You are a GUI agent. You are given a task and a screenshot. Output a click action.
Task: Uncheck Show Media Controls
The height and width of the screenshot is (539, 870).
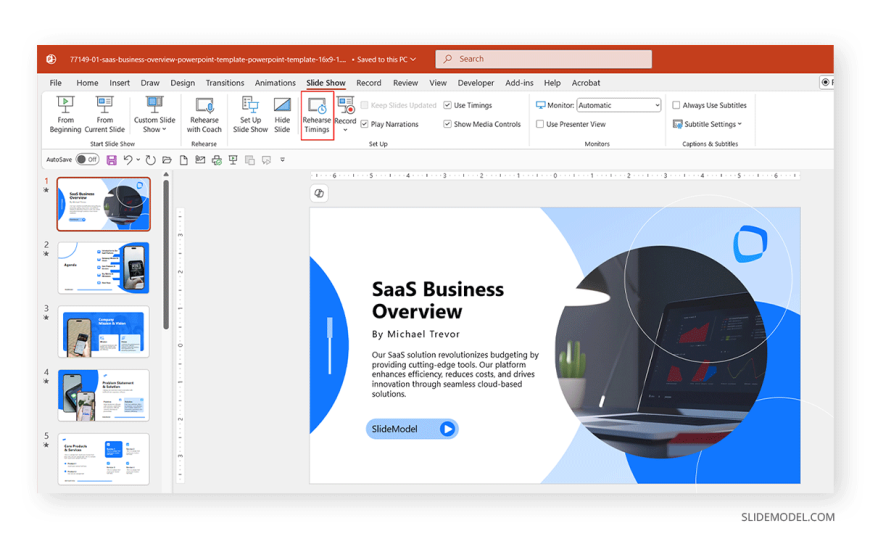447,124
